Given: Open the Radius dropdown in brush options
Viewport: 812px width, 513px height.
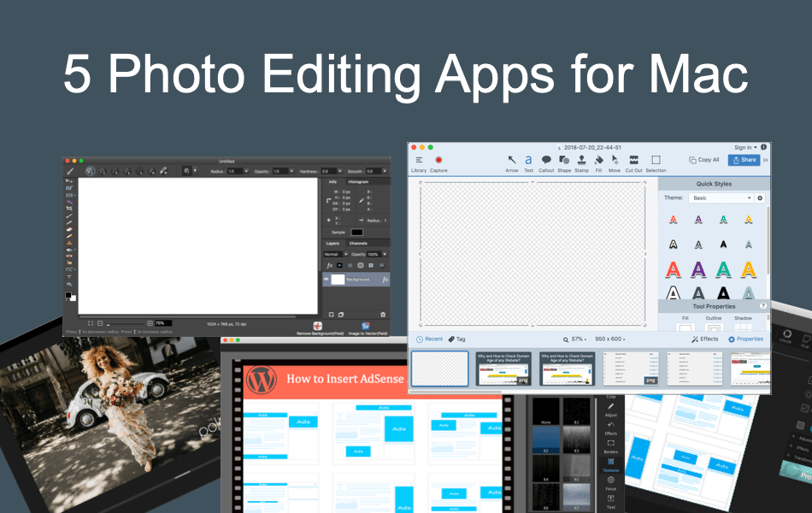Looking at the screenshot, I should tap(246, 171).
